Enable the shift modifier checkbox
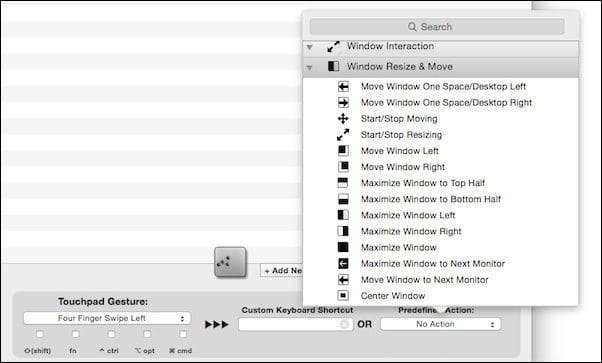 tap(40, 334)
